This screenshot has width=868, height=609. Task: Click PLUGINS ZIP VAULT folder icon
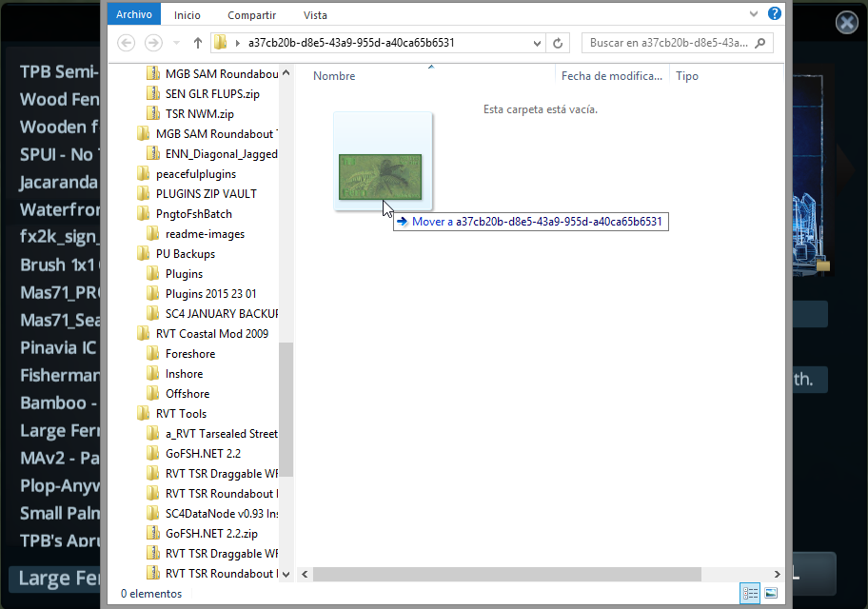(x=143, y=193)
